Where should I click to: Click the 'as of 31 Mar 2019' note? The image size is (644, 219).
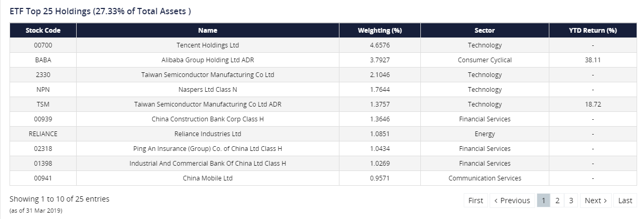(x=36, y=211)
